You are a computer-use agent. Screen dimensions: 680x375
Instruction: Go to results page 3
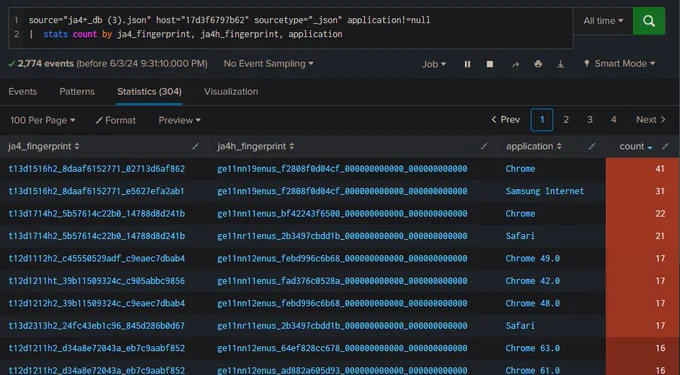click(x=590, y=120)
